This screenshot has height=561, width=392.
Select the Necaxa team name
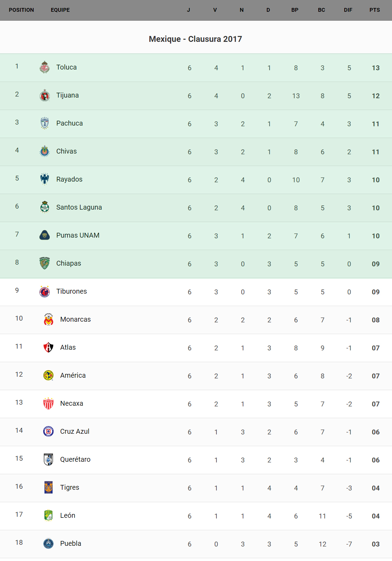(x=72, y=403)
